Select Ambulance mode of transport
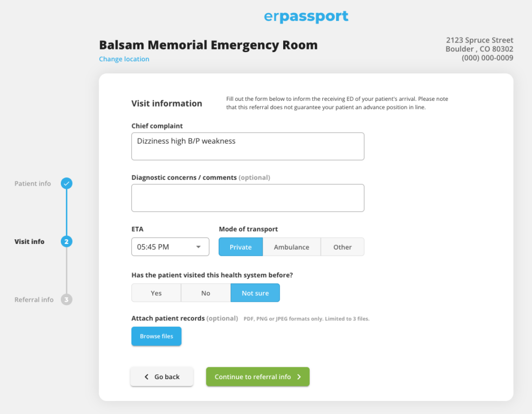The height and width of the screenshot is (414, 532). (291, 247)
